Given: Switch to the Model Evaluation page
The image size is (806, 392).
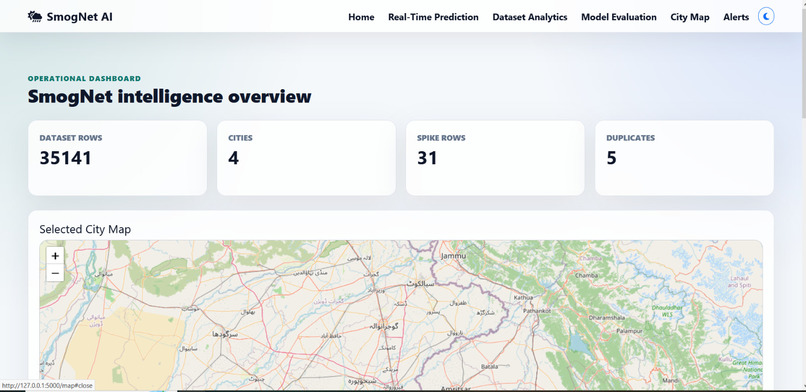Looking at the screenshot, I should (x=619, y=17).
